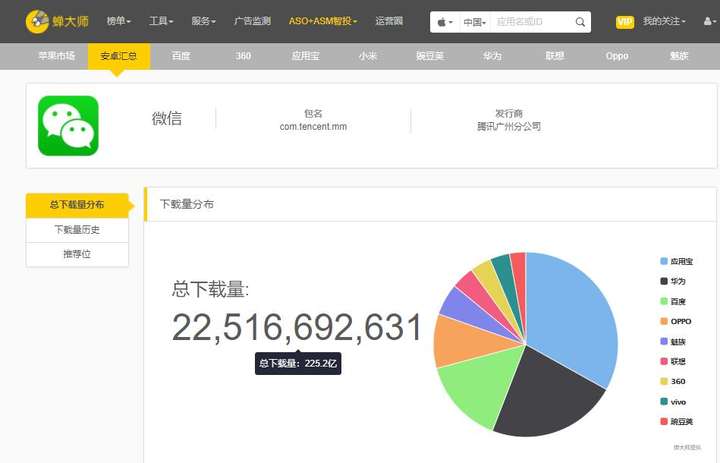Switch to 苹果市场 tab
This screenshot has width=720, height=463.
point(56,56)
